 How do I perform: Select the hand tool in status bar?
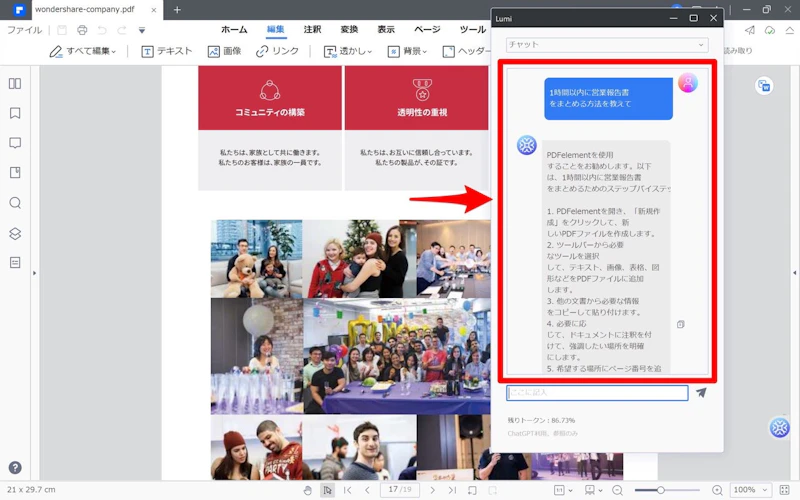(x=308, y=490)
